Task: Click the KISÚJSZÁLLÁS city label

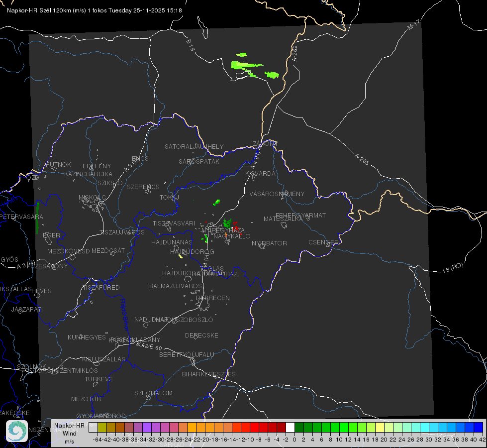Action: (104, 359)
